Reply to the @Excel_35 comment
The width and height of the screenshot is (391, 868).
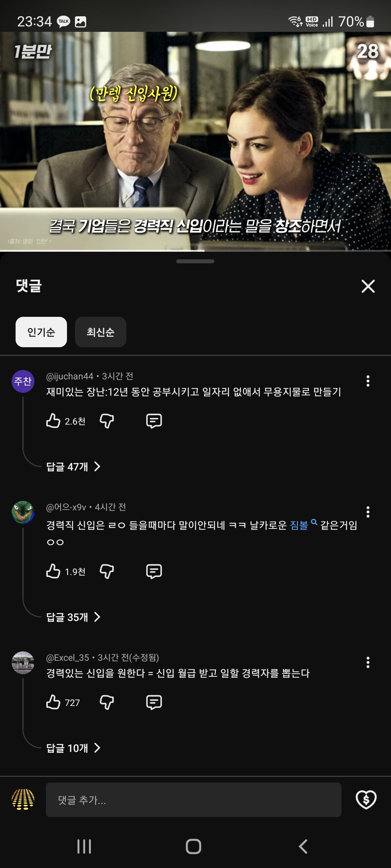154,702
